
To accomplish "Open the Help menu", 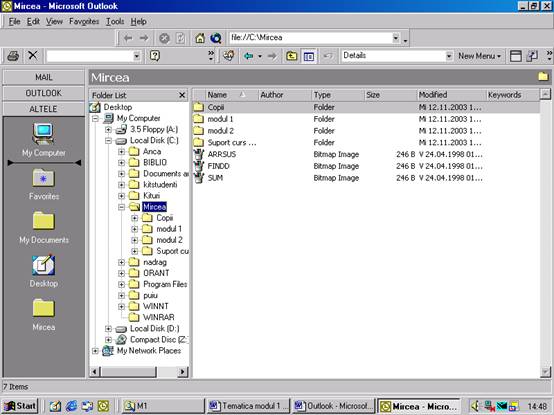I will click(138, 22).
